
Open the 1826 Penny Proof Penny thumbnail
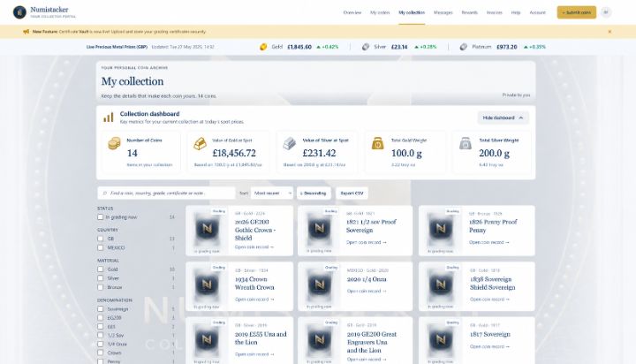click(x=441, y=230)
